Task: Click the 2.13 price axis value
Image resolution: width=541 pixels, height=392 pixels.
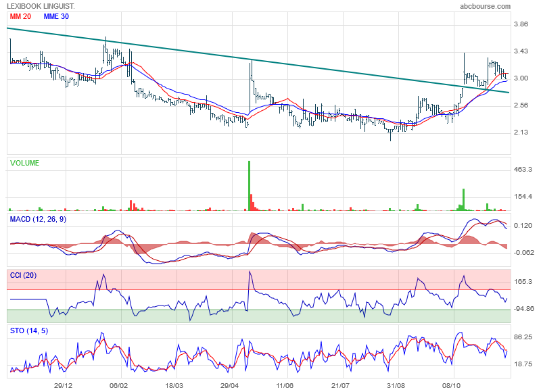Action: tap(521, 132)
